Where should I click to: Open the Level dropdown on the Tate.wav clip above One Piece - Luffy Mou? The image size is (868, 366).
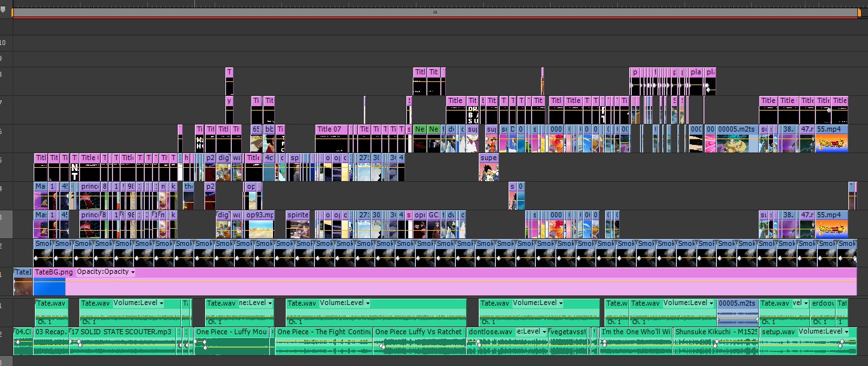pos(256,303)
